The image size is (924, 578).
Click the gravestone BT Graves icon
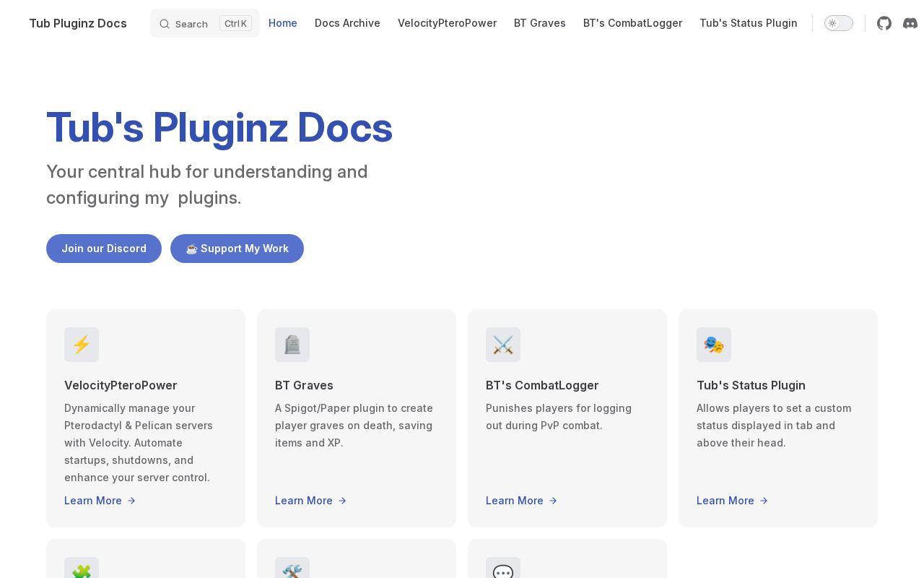[292, 345]
